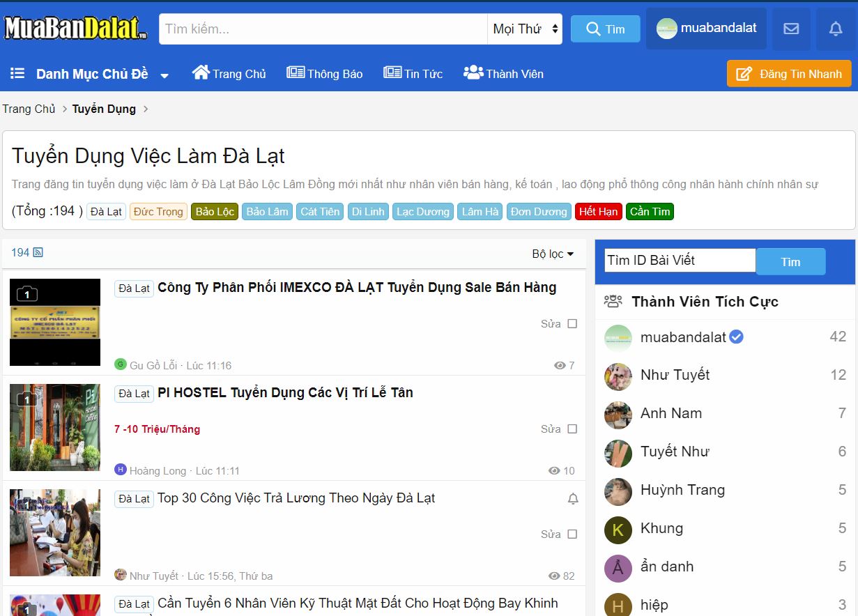Open the Mọi Thứ category dropdown
858x616 pixels.
tap(525, 29)
